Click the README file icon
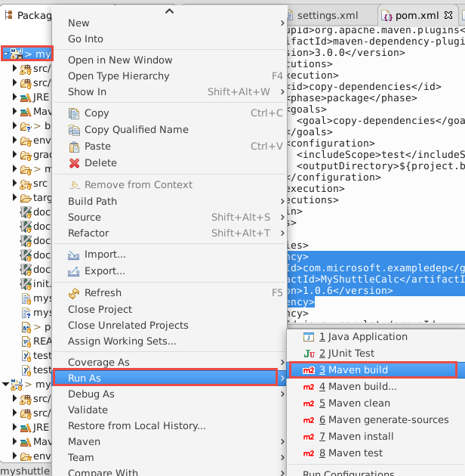Viewport: 465px width, 476px height. (26, 342)
